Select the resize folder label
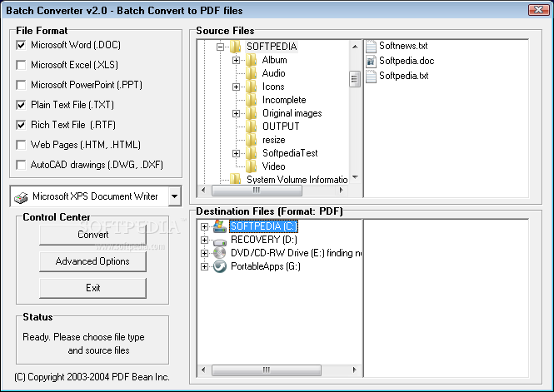Screen dimensions: 554x392 click(x=274, y=140)
